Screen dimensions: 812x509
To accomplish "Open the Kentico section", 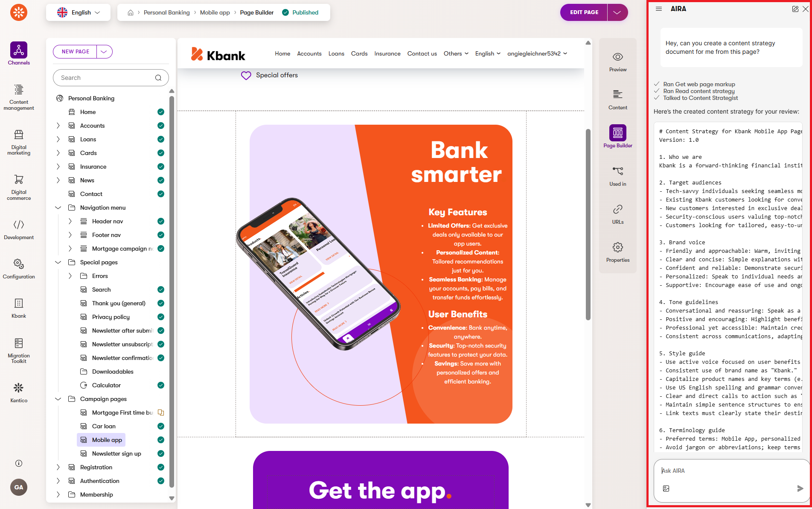I will tap(19, 392).
